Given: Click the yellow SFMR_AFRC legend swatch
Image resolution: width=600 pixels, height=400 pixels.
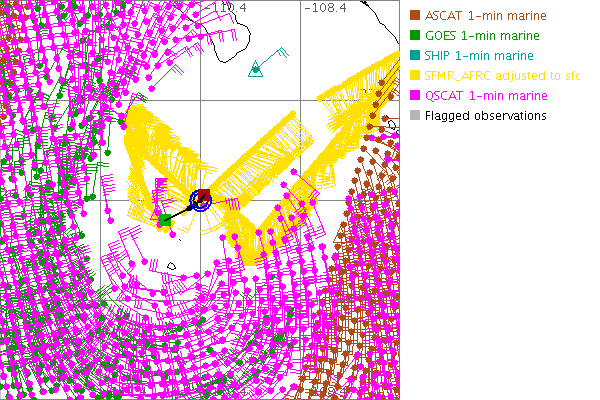Looking at the screenshot, I should tap(416, 76).
